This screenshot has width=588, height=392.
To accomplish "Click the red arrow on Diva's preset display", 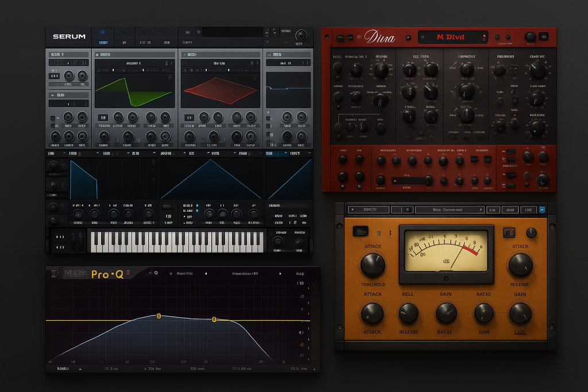I will (484, 37).
